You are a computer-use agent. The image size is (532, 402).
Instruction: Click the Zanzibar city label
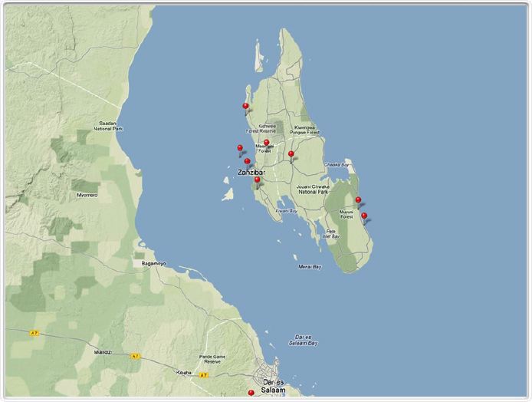251,173
